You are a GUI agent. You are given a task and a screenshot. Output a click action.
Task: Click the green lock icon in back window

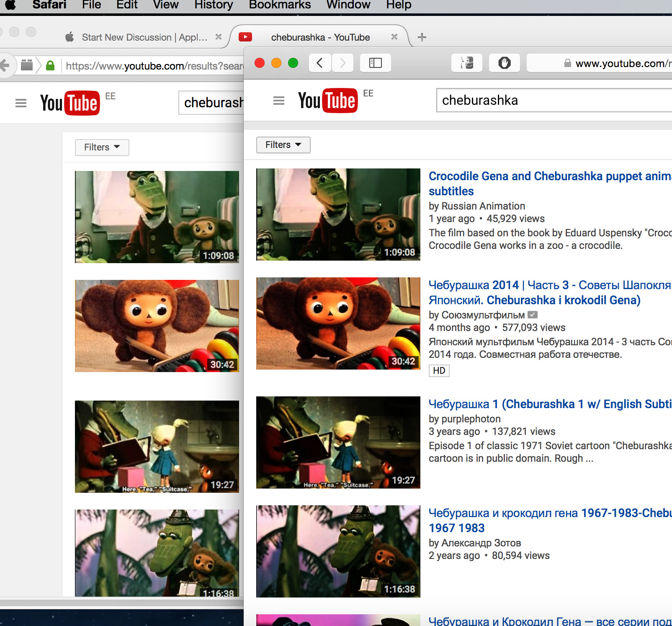point(50,65)
